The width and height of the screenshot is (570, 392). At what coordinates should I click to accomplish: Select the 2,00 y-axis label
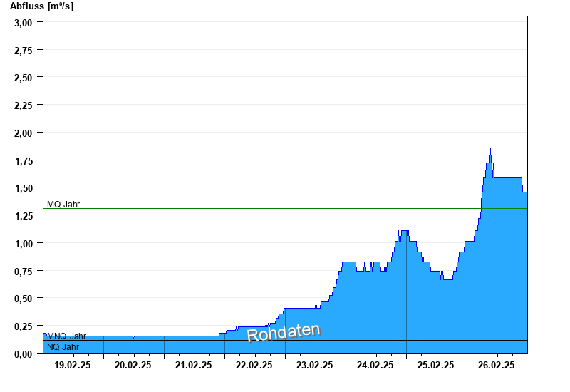point(24,133)
